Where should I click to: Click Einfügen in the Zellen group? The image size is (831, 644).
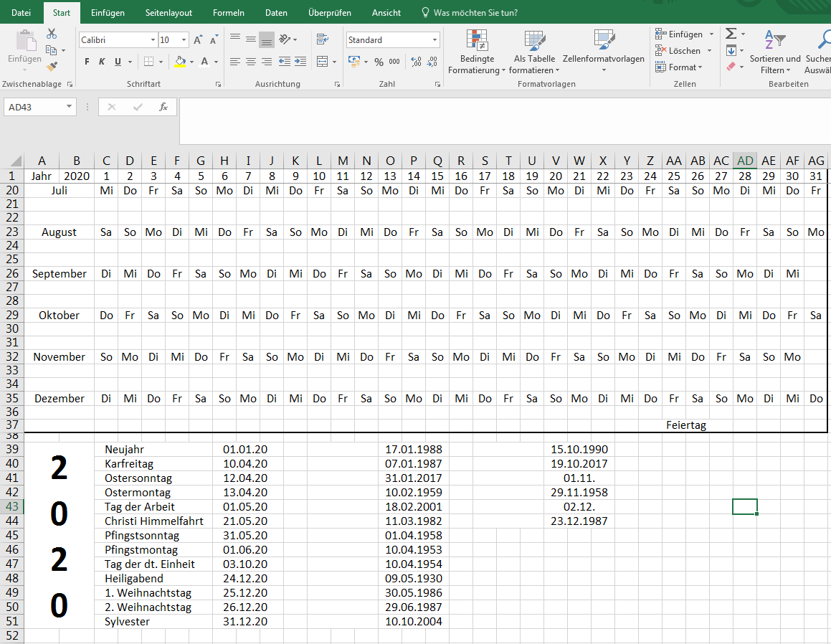click(684, 34)
